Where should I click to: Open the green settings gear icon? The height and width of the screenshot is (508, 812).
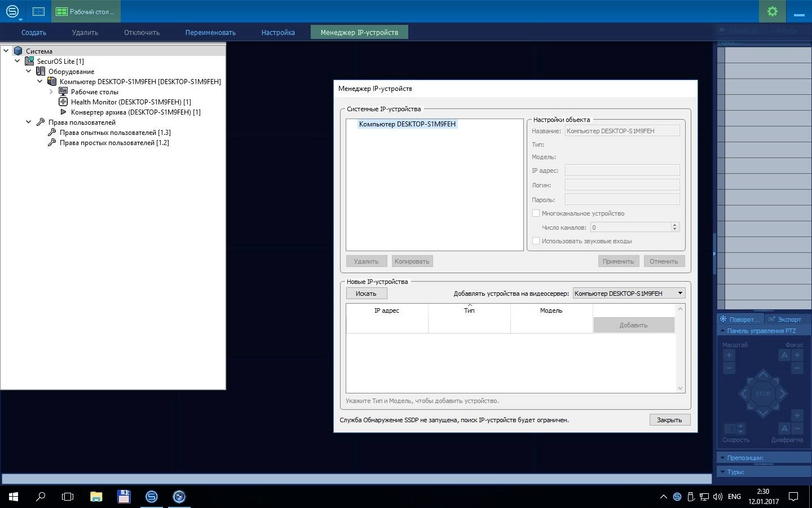click(773, 11)
